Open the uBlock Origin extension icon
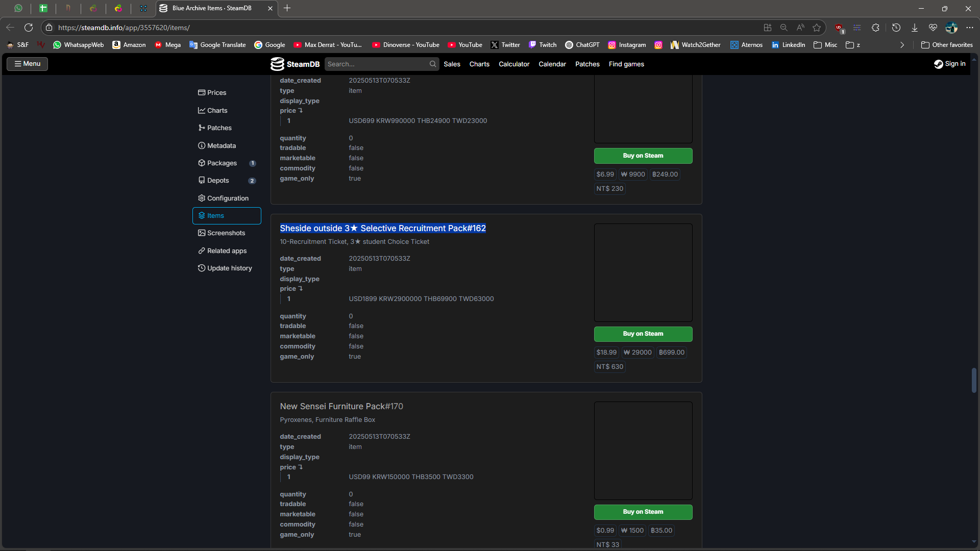980x551 pixels. 839,28
